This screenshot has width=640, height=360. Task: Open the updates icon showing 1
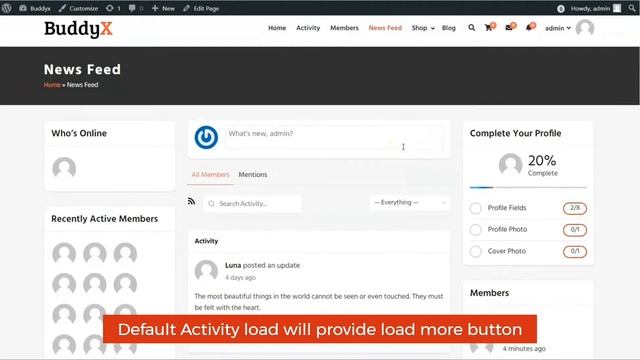pyautogui.click(x=113, y=8)
